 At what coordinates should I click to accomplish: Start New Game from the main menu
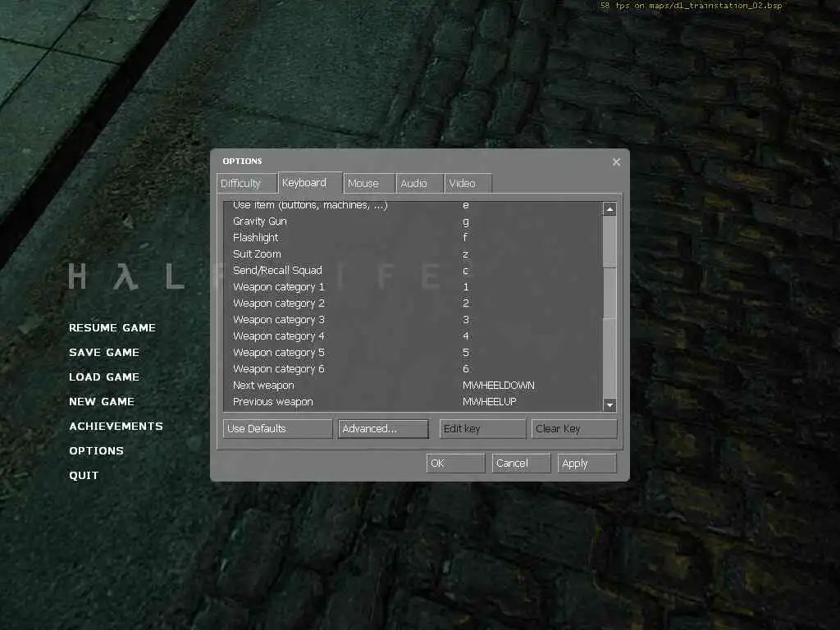click(x=102, y=402)
